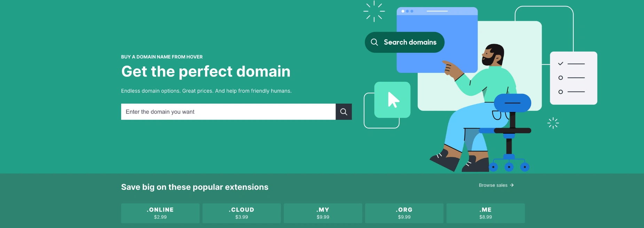Click the 'Endless domain options' tagline text
Screen dimensions: 644x228
point(206,91)
